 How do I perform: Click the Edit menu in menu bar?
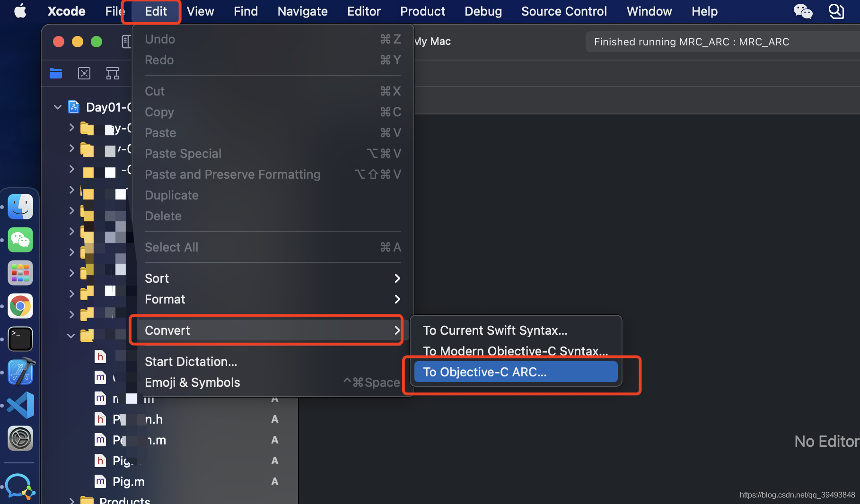[x=156, y=11]
